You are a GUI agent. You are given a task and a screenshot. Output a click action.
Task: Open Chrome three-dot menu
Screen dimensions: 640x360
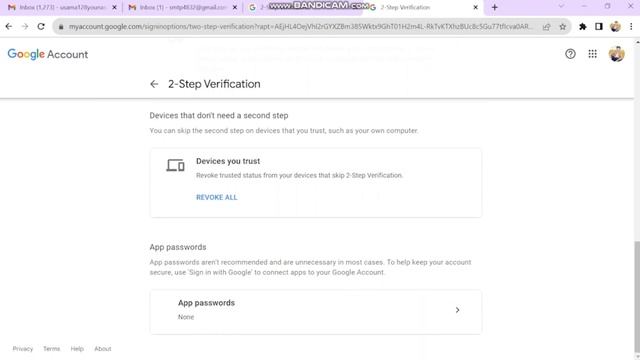point(631,27)
